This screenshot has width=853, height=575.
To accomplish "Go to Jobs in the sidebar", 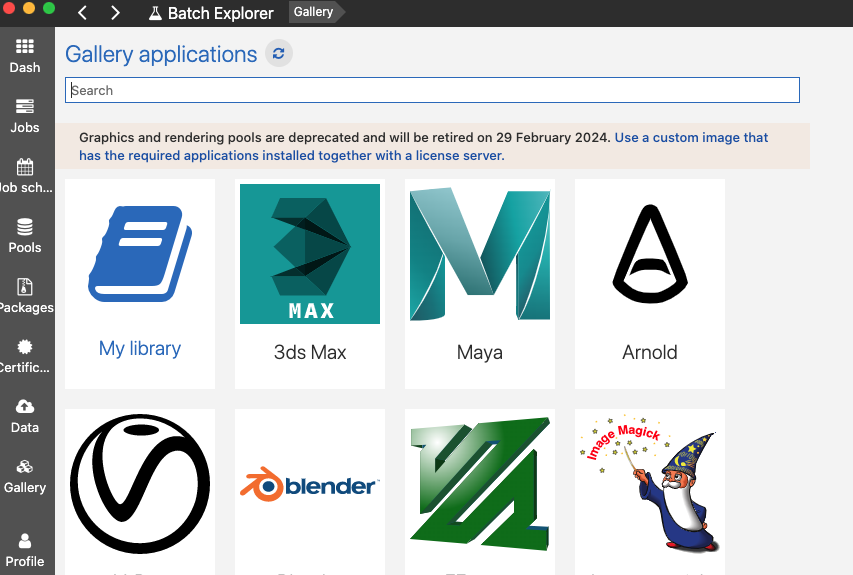I will coord(25,116).
